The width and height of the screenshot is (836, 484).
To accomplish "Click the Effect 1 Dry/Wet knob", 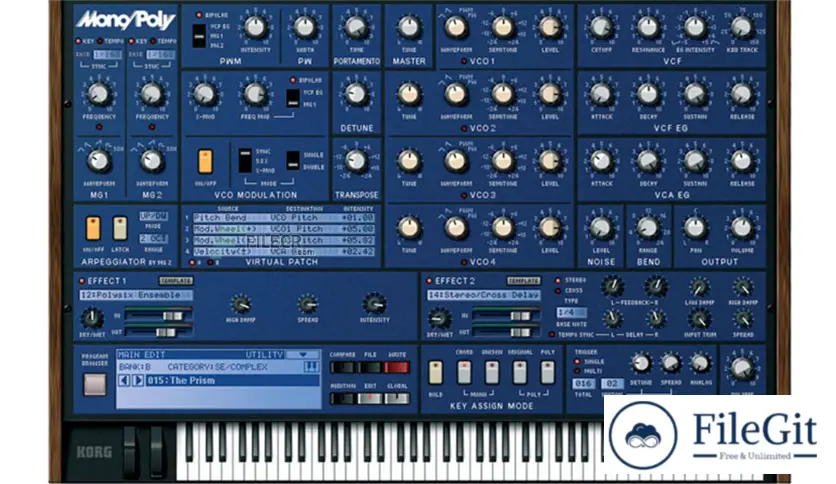I will [92, 318].
